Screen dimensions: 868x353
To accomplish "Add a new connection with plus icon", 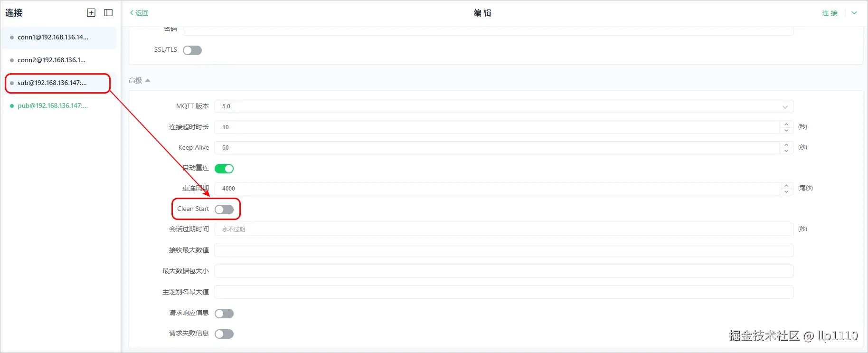I will click(91, 13).
